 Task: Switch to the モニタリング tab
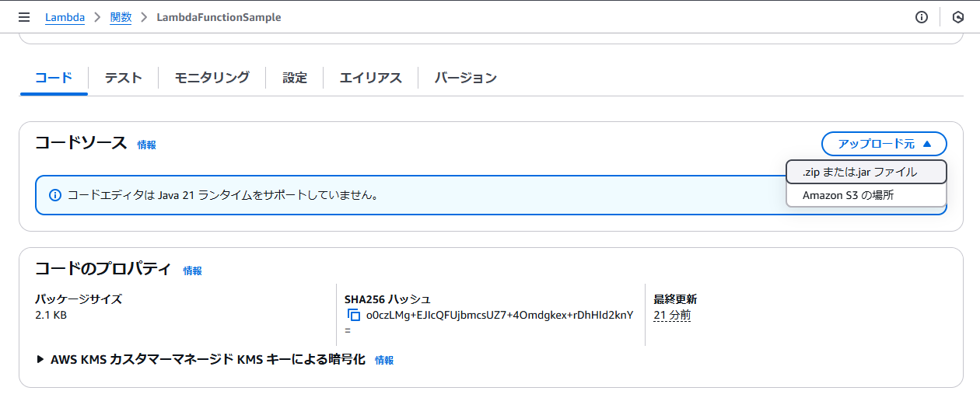click(212, 78)
